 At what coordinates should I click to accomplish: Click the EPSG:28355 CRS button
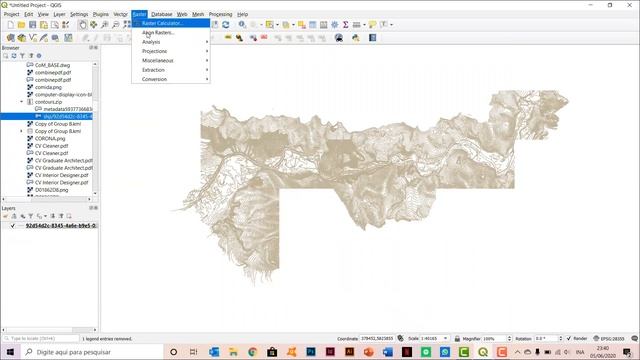coord(609,339)
